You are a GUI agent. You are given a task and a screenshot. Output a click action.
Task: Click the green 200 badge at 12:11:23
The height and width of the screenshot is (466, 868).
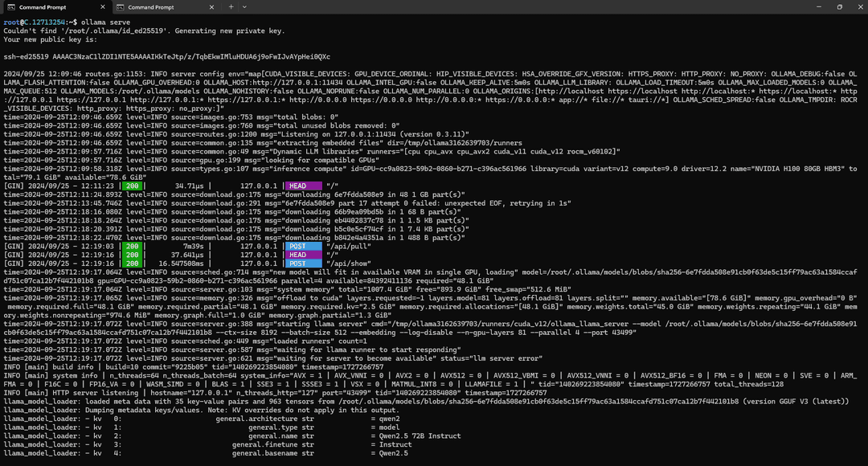point(133,186)
